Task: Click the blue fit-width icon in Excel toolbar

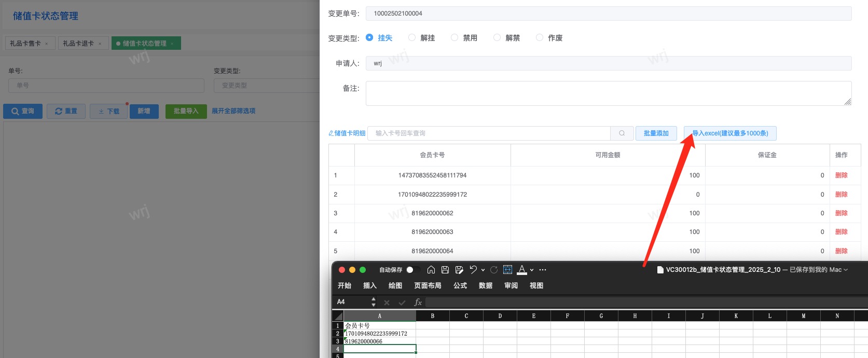Action: tap(507, 270)
